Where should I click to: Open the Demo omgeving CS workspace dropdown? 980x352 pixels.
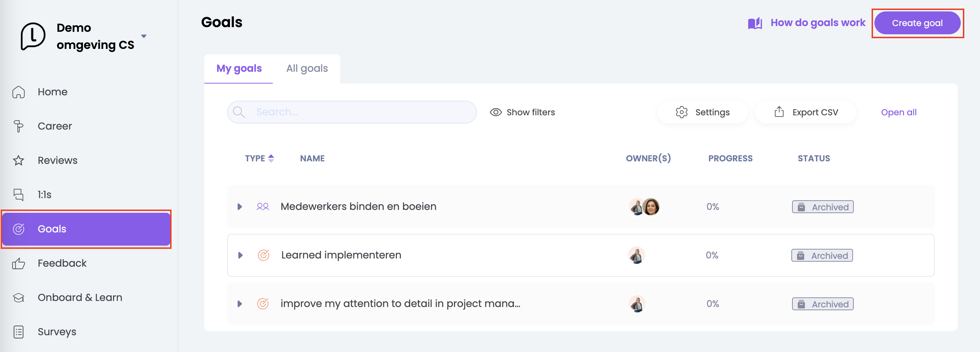[144, 36]
